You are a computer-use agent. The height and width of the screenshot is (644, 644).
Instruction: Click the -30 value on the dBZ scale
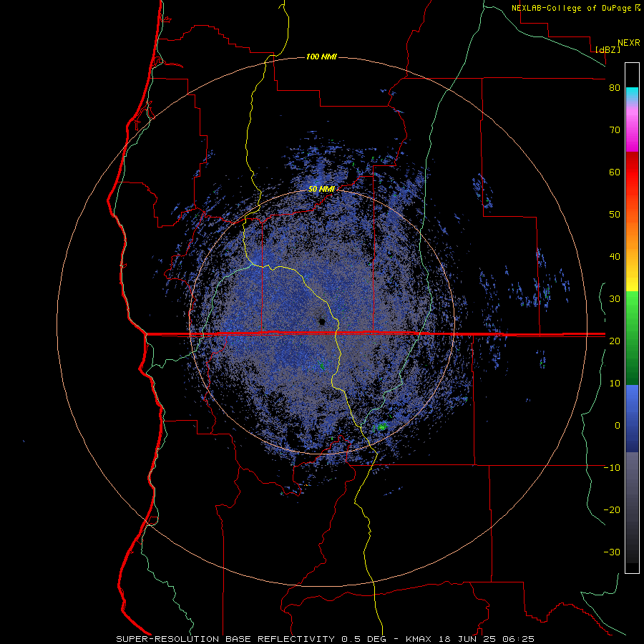[x=612, y=552]
